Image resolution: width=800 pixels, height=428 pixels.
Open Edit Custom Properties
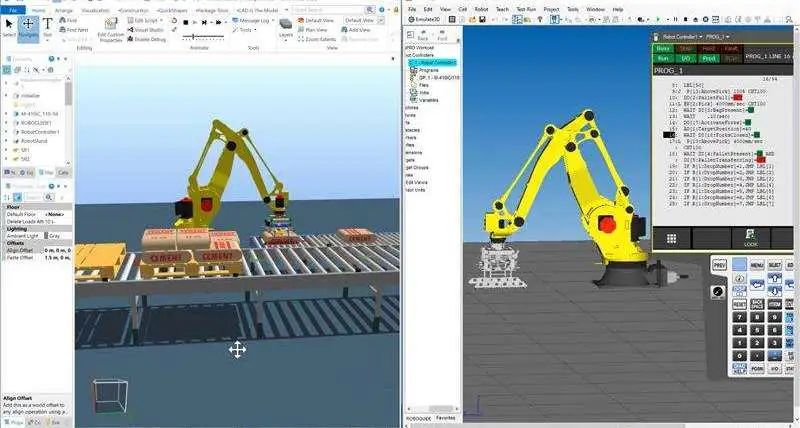coord(110,36)
